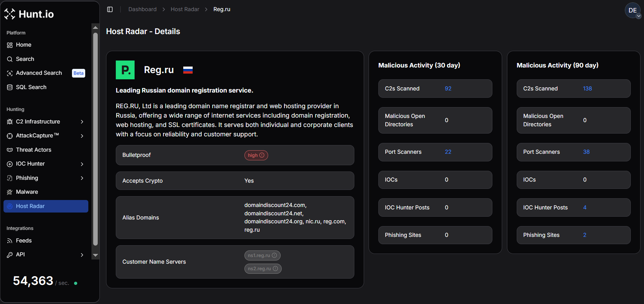644x304 pixels.
Task: Open Advanced Search menu item
Action: pos(39,73)
